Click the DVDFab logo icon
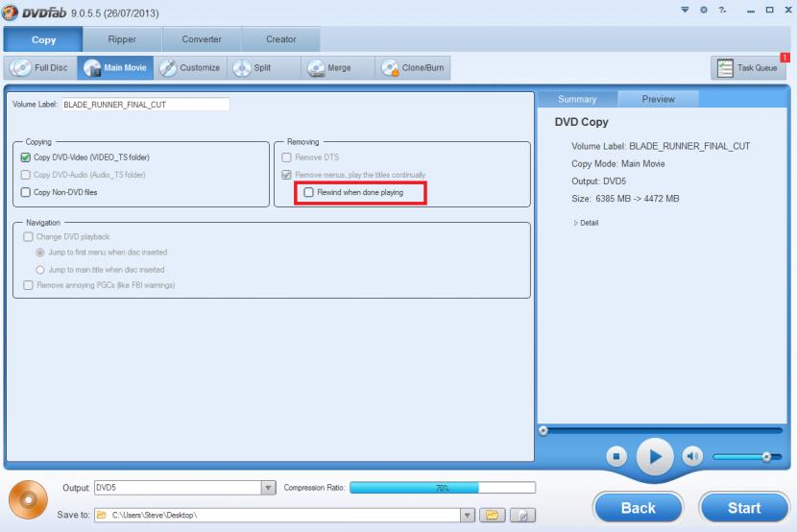Image resolution: width=797 pixels, height=532 pixels. pyautogui.click(x=11, y=12)
